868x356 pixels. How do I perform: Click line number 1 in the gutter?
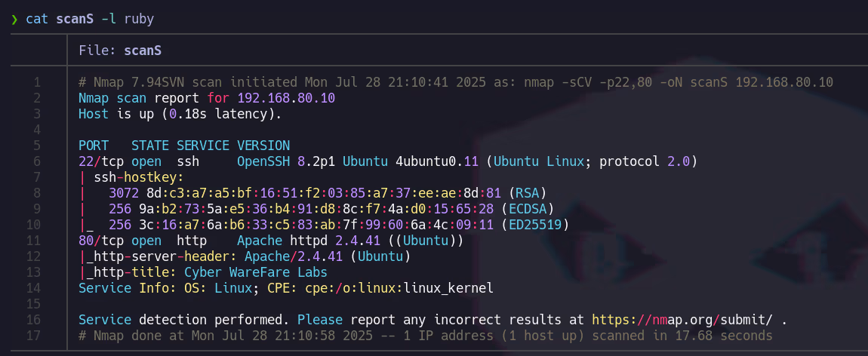pos(38,81)
